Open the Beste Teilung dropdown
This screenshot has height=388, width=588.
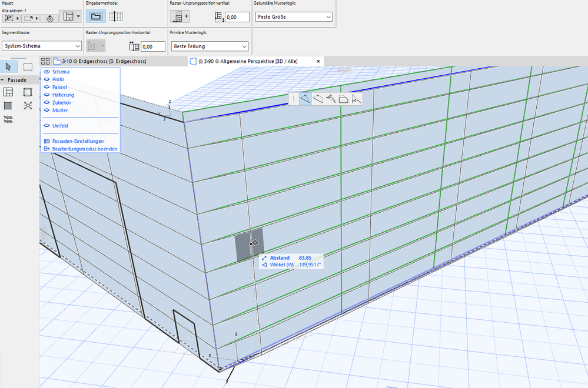pos(210,46)
